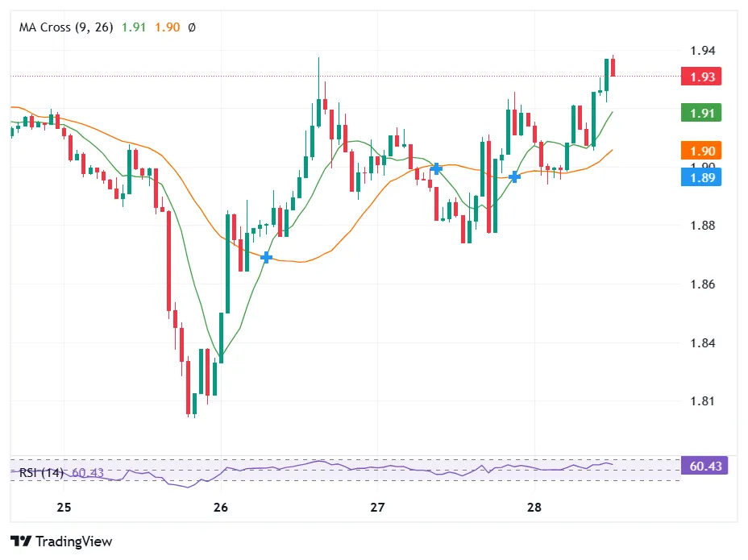Select the blue MA cross marker near day 27
The width and height of the screenshot is (748, 560).
[437, 168]
